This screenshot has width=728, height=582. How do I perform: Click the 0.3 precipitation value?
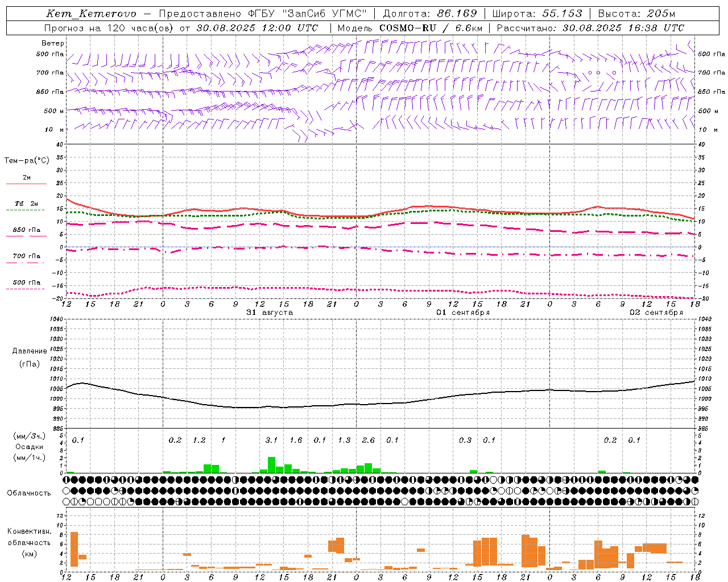[x=465, y=440]
